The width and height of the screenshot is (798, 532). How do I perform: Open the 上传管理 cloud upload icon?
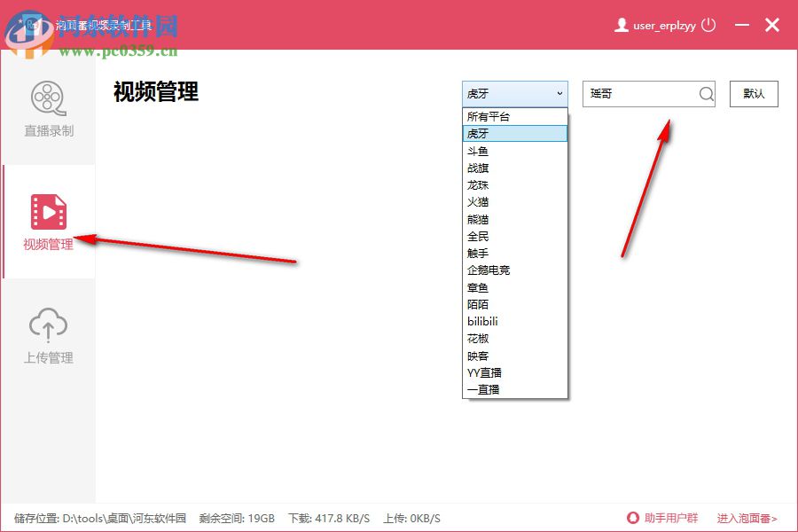pos(48,326)
